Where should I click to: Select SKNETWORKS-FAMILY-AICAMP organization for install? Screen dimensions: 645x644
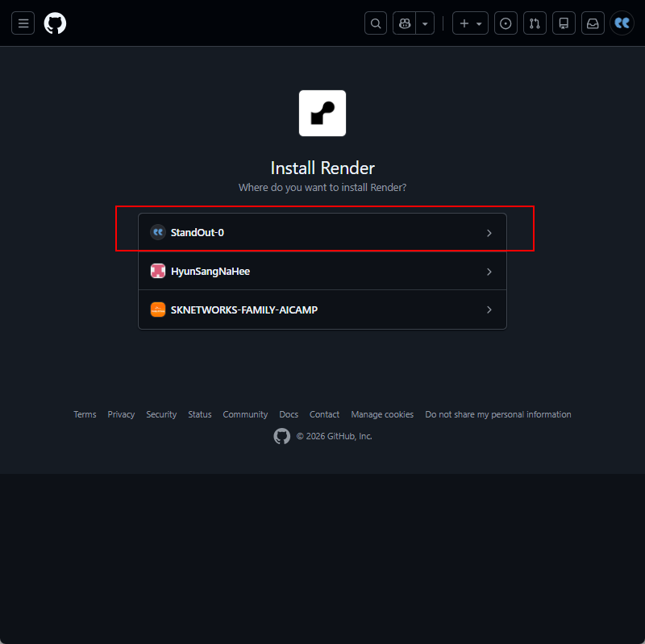pos(322,310)
